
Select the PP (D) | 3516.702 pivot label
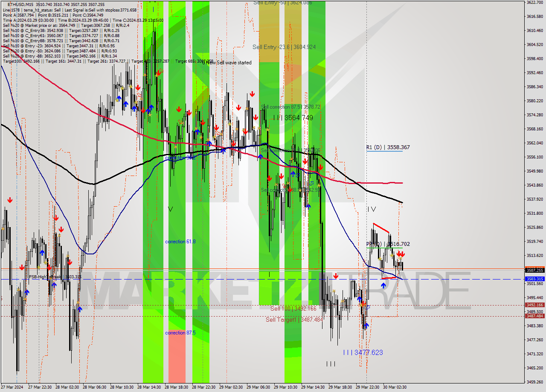[388, 244]
